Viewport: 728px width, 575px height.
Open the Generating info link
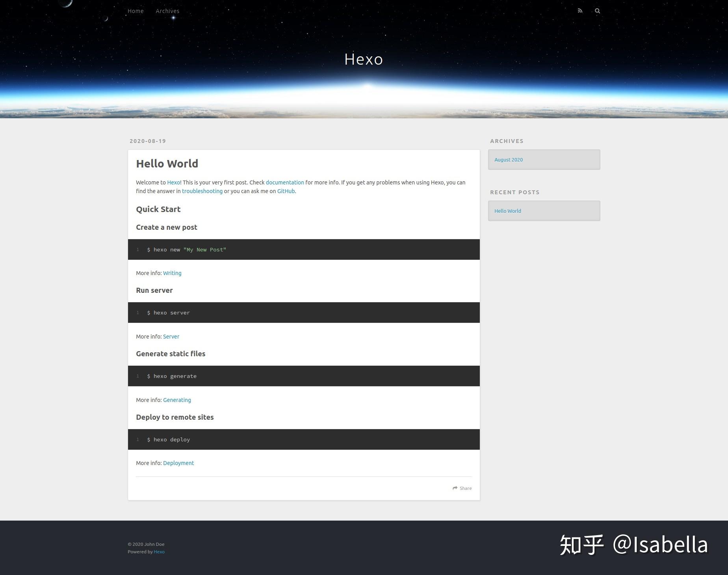point(176,400)
